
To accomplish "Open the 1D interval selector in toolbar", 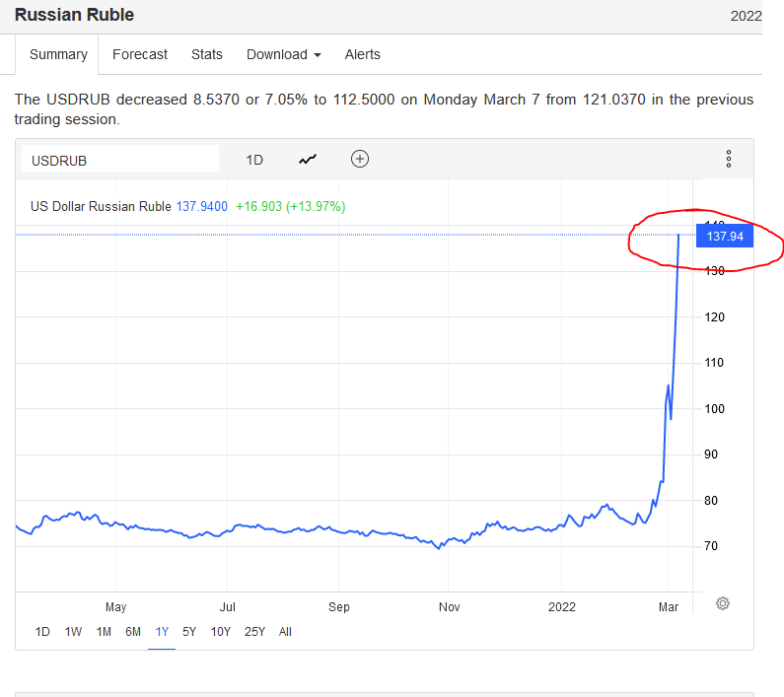I will pyautogui.click(x=254, y=160).
